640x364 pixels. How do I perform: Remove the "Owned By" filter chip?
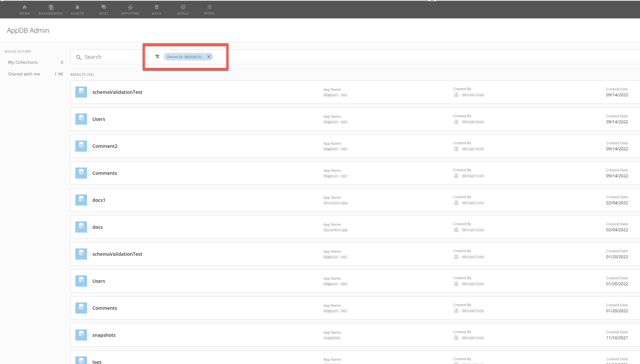coord(209,57)
